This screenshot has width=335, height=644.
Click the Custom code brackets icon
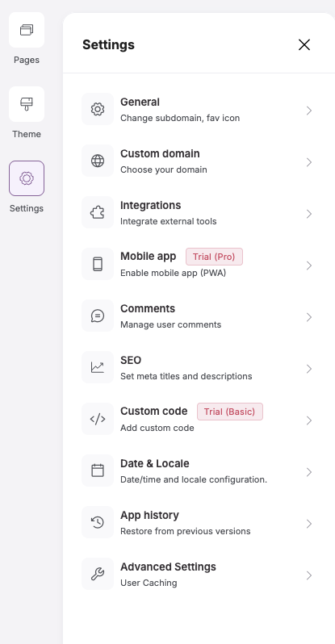tap(98, 419)
